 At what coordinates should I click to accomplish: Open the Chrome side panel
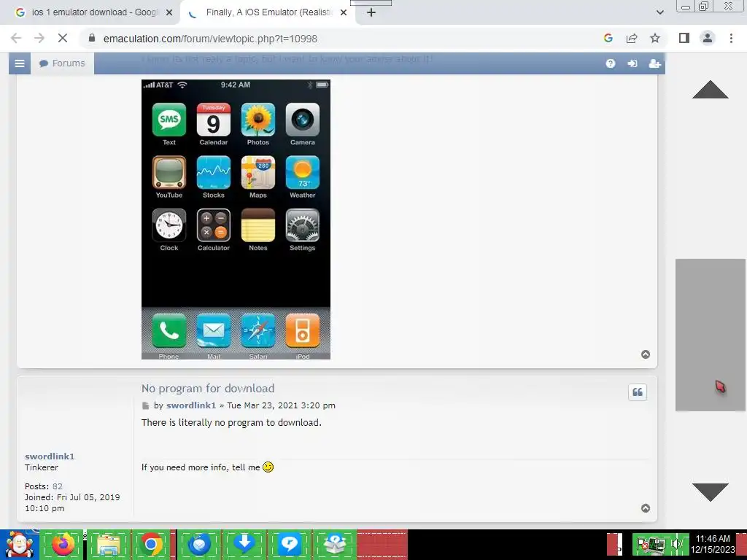684,38
